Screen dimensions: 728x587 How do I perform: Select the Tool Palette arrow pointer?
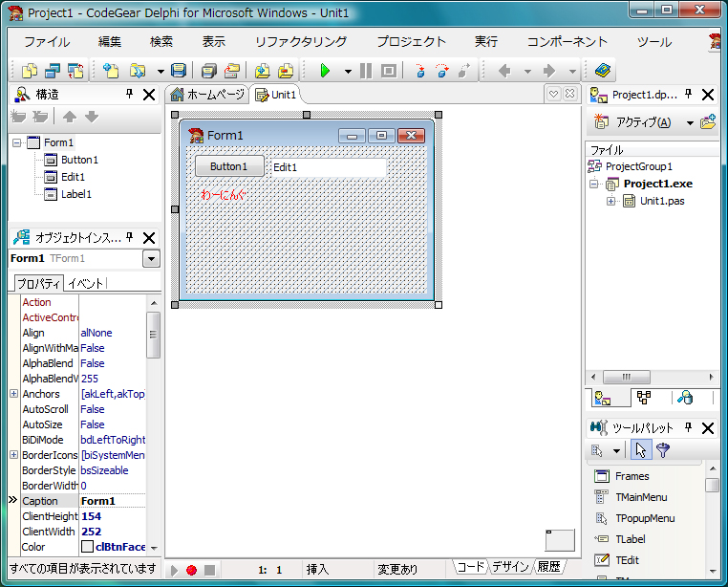tap(641, 450)
